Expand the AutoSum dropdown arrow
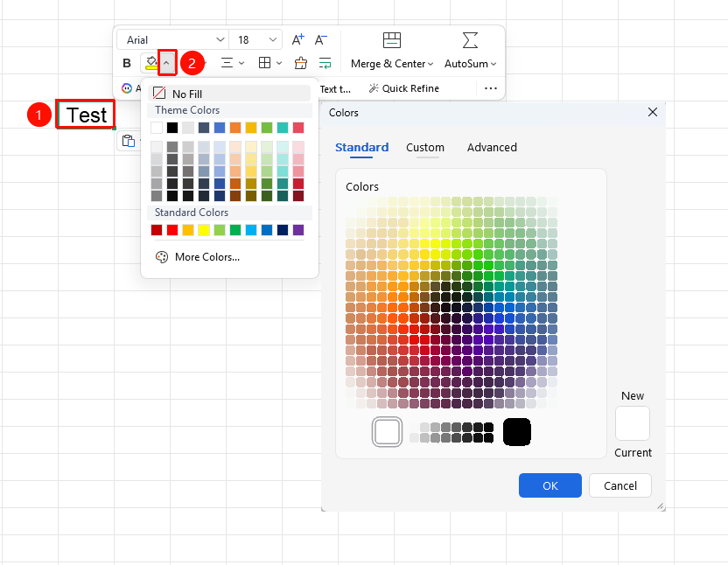 click(x=493, y=64)
